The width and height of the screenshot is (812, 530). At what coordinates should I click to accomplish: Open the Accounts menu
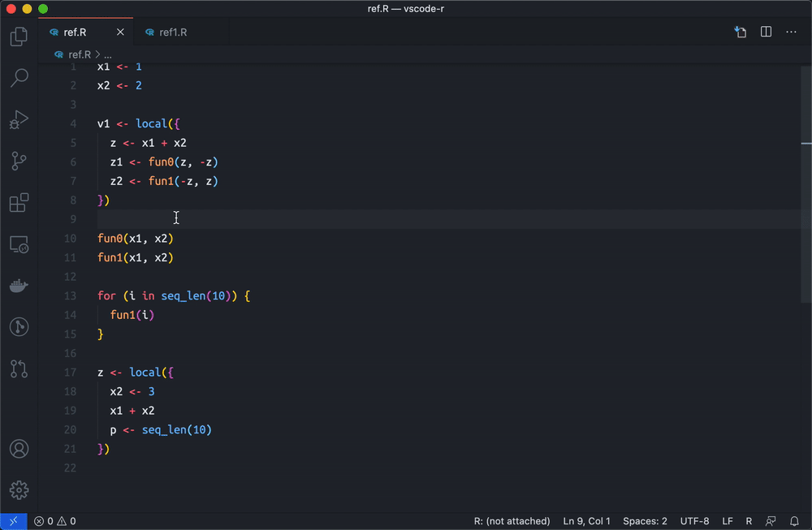[19, 449]
